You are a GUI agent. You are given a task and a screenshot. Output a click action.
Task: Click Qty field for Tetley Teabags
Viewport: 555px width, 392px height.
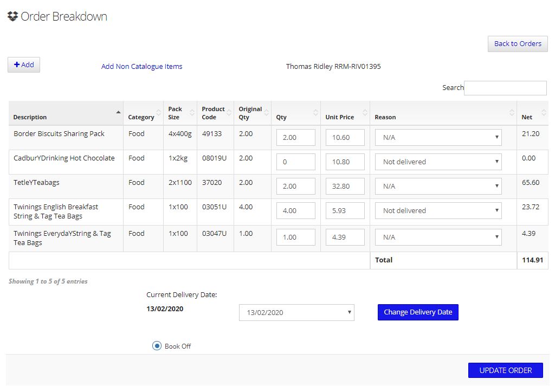point(295,187)
